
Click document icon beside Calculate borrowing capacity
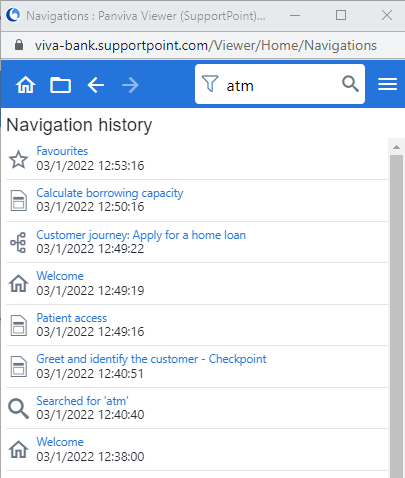[x=19, y=201]
